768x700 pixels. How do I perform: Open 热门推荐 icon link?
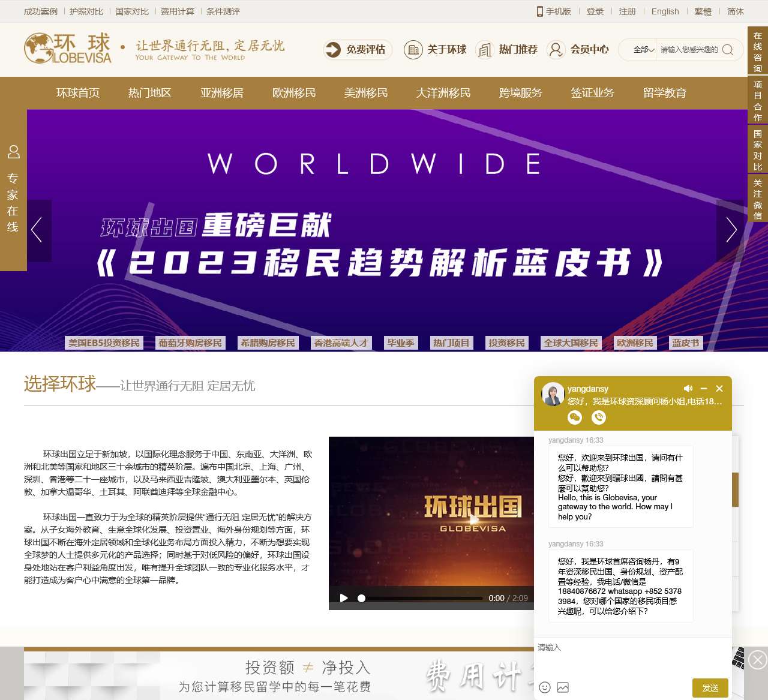pos(506,49)
